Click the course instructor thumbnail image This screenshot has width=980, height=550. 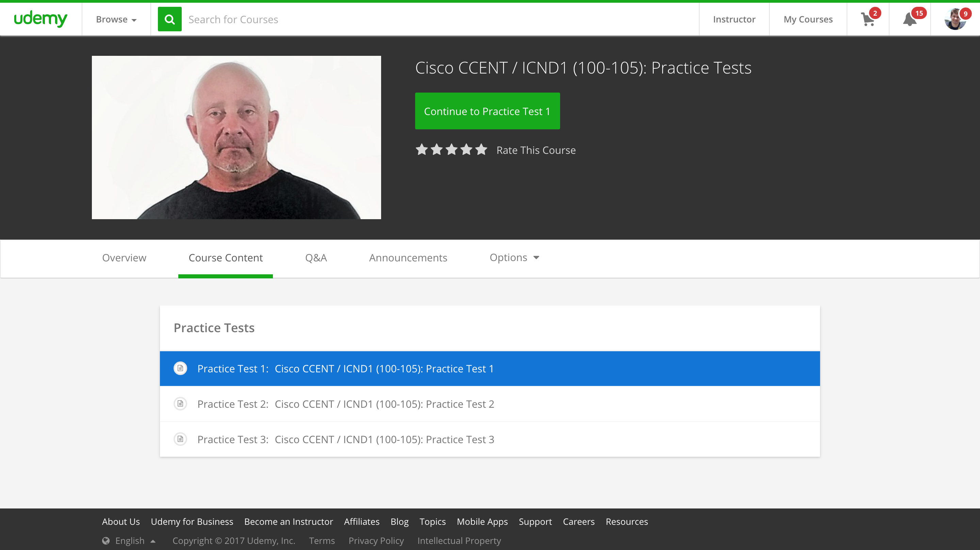[x=236, y=137]
